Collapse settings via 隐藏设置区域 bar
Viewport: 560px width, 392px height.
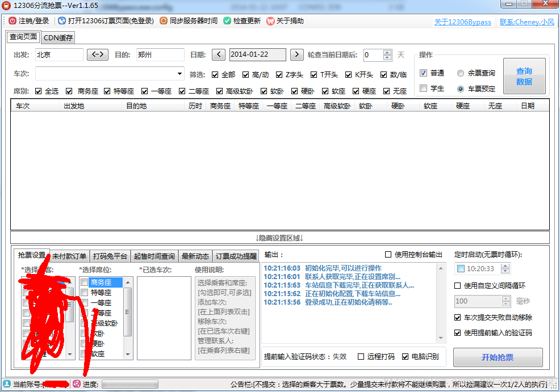click(279, 238)
